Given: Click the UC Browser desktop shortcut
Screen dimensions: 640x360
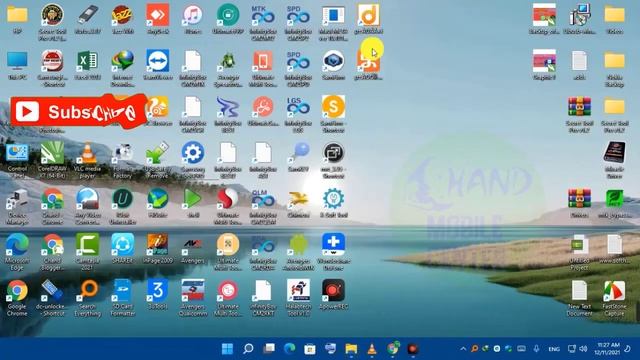Looking at the screenshot, I should pos(158,110).
